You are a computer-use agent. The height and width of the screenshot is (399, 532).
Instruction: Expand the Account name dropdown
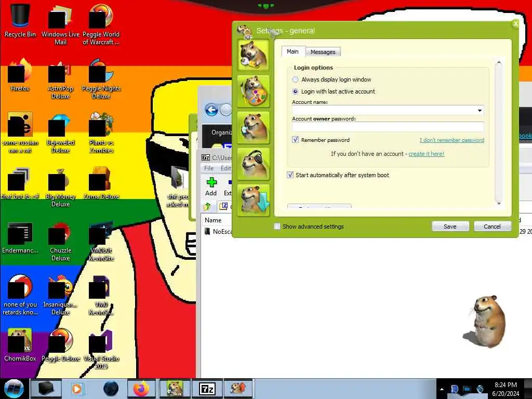pos(480,110)
